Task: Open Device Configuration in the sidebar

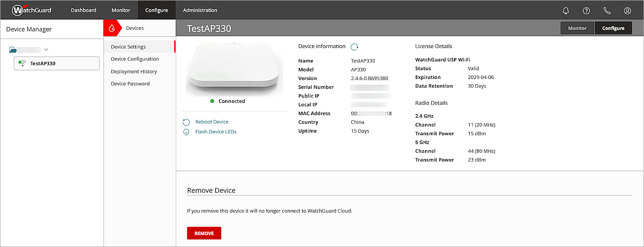Action: point(135,59)
